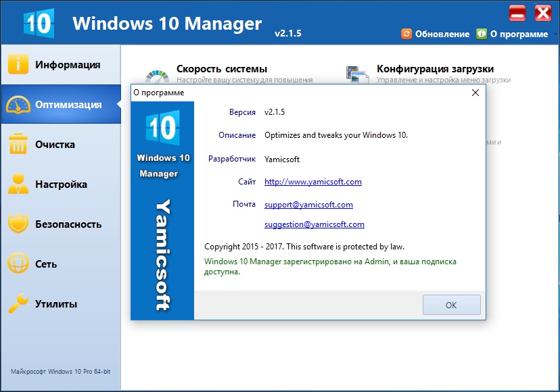Open the О программе menu label
The height and width of the screenshot is (392, 560).
(x=519, y=34)
